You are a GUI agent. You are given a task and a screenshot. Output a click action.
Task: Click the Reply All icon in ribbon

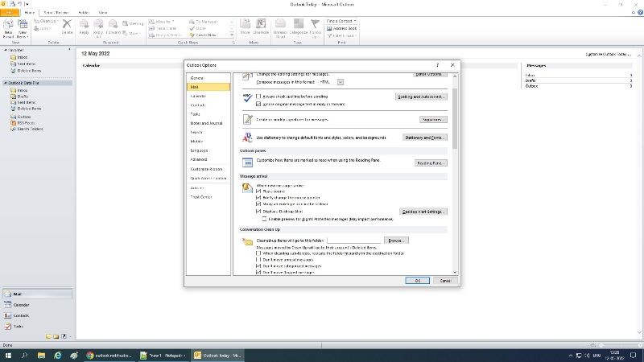click(x=98, y=24)
